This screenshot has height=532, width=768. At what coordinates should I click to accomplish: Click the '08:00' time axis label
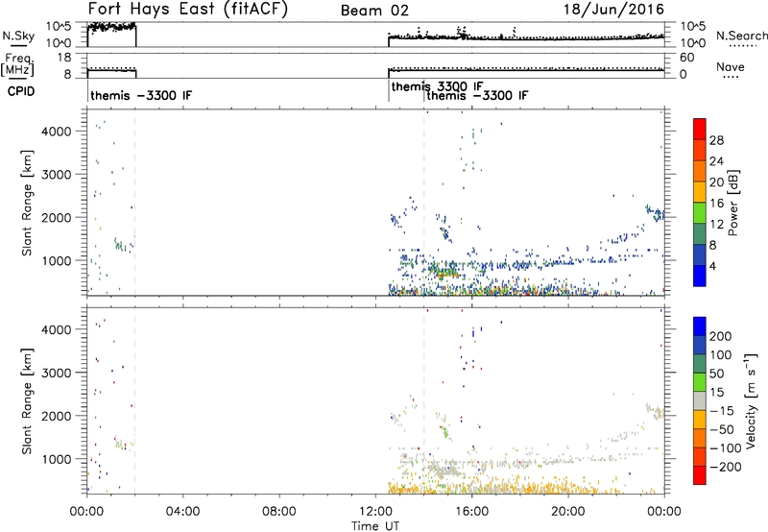(x=279, y=512)
